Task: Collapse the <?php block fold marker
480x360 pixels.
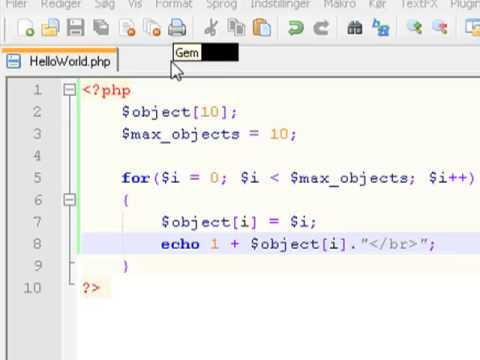Action: [70, 90]
